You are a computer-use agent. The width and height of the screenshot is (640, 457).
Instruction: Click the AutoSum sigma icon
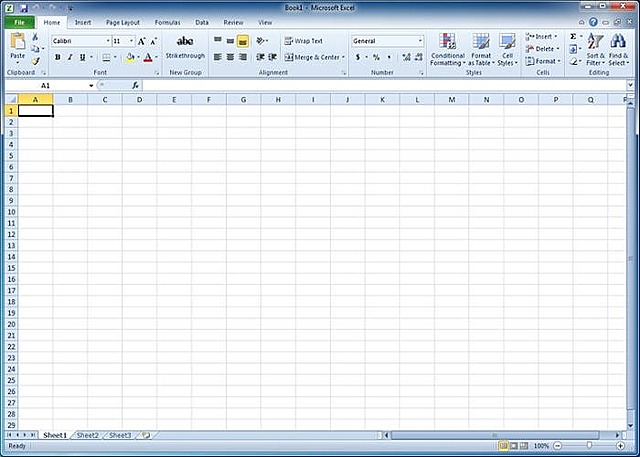click(x=573, y=37)
